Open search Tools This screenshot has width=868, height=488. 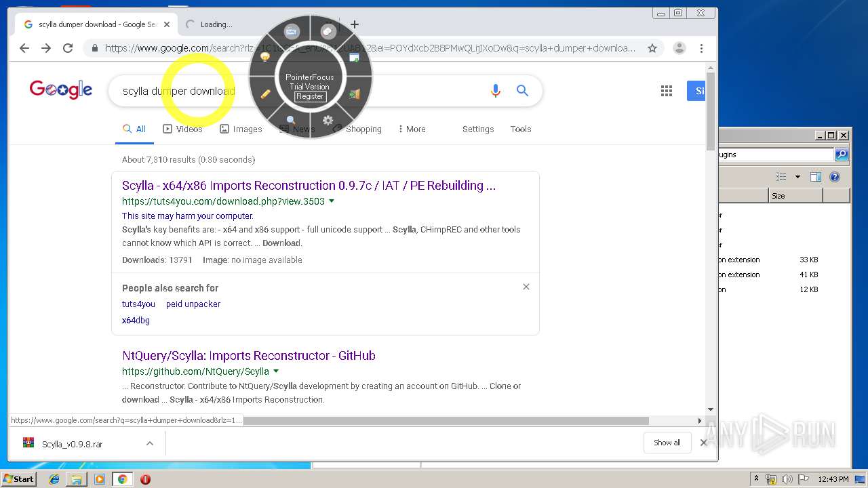521,129
